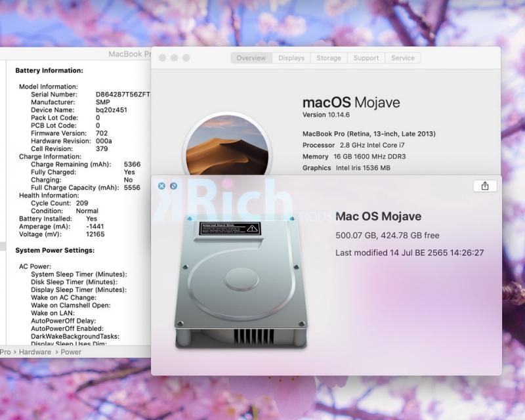
Task: Click the Hardware Revision value "000a"
Action: [104, 141]
